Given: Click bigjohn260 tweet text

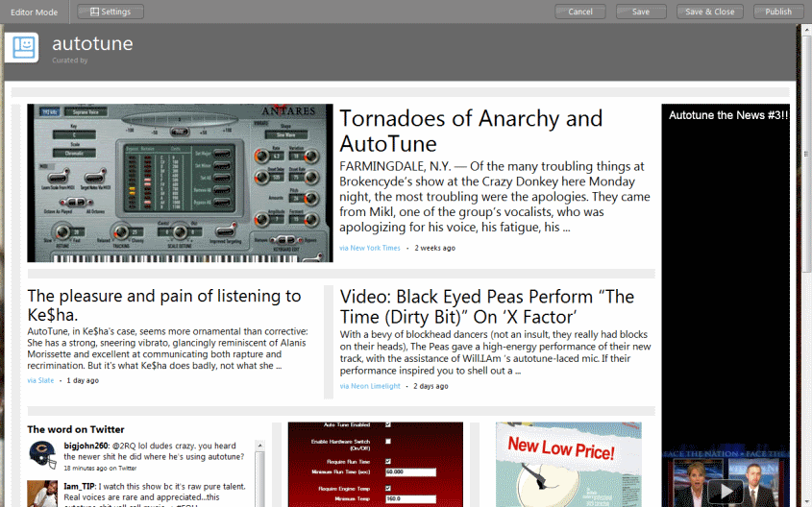Looking at the screenshot, I should point(155,451).
